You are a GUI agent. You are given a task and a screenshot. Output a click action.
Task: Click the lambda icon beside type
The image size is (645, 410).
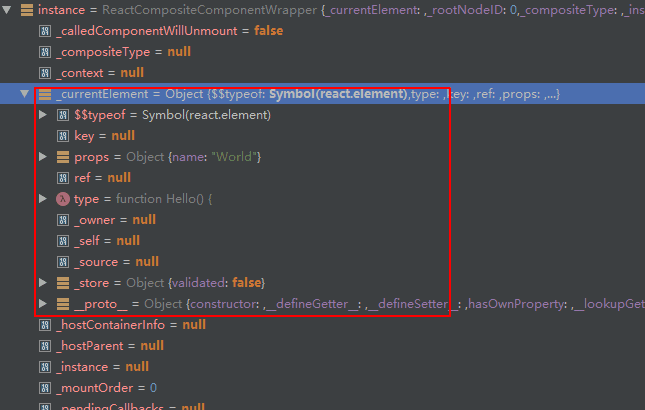pyautogui.click(x=63, y=199)
